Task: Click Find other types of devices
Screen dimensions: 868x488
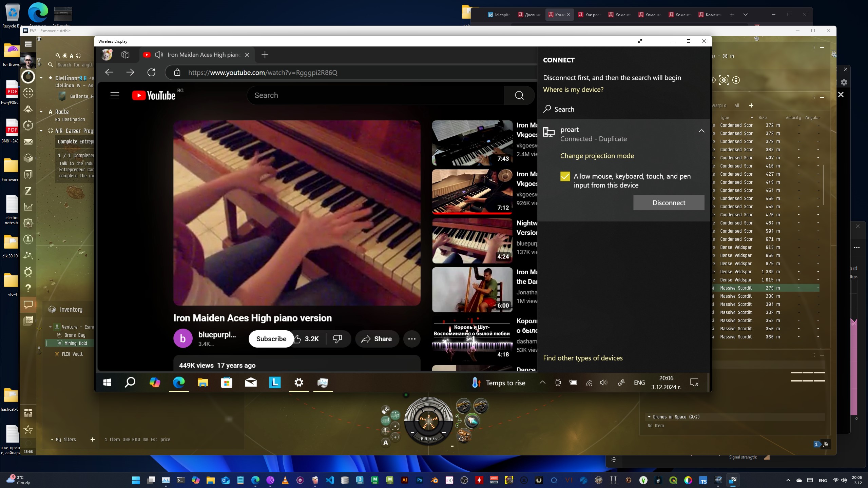Action: (583, 358)
